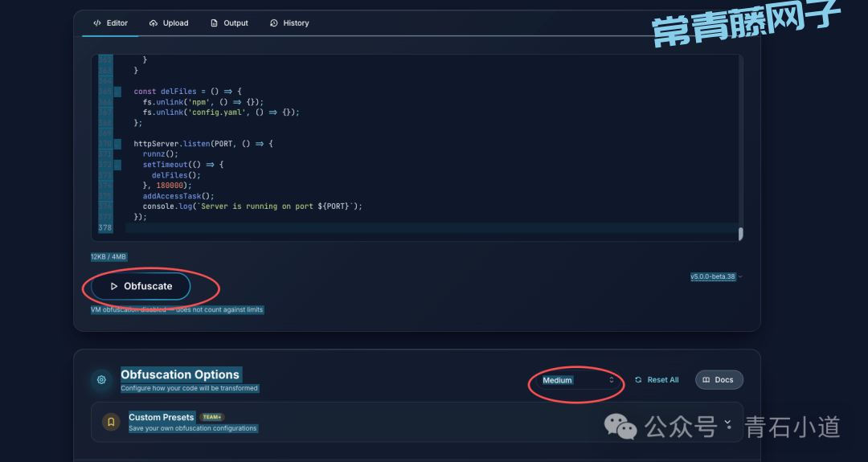
Task: Click the Obfuscation Options gear icon
Action: pyautogui.click(x=101, y=380)
